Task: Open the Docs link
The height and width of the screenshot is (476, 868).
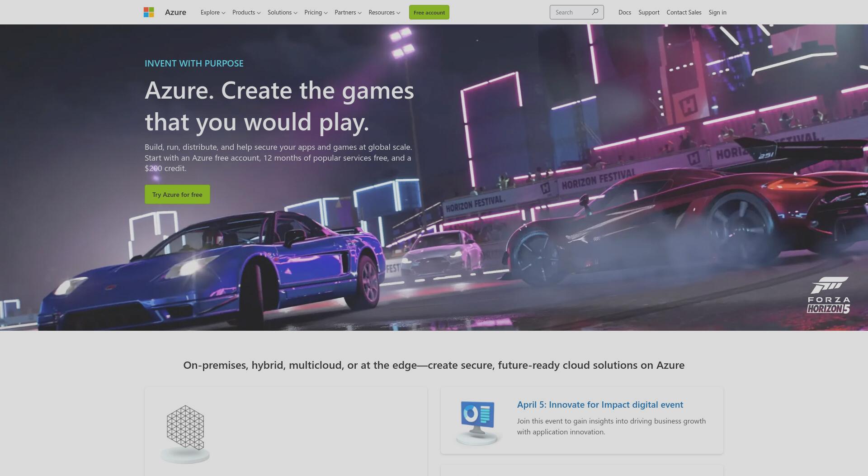Action: coord(625,12)
